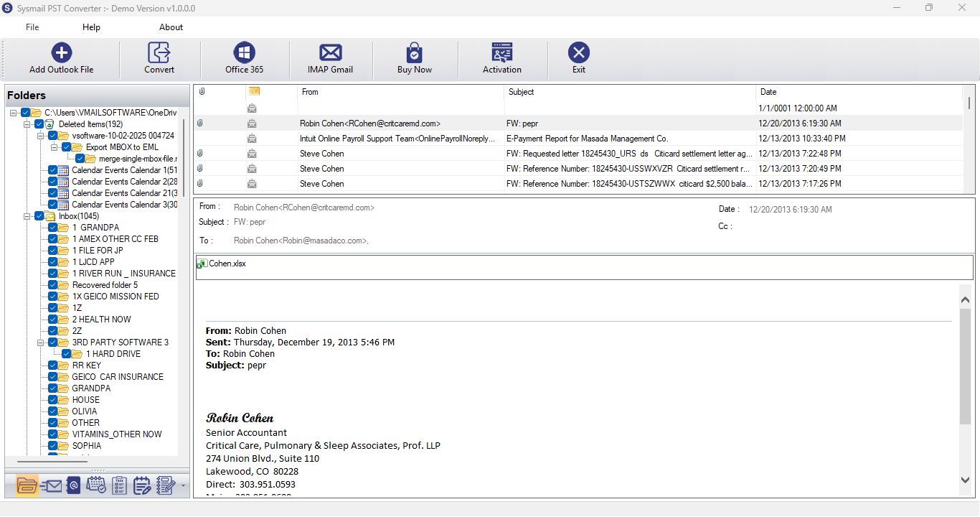
Task: Click the Exit toolbar icon
Action: click(579, 52)
